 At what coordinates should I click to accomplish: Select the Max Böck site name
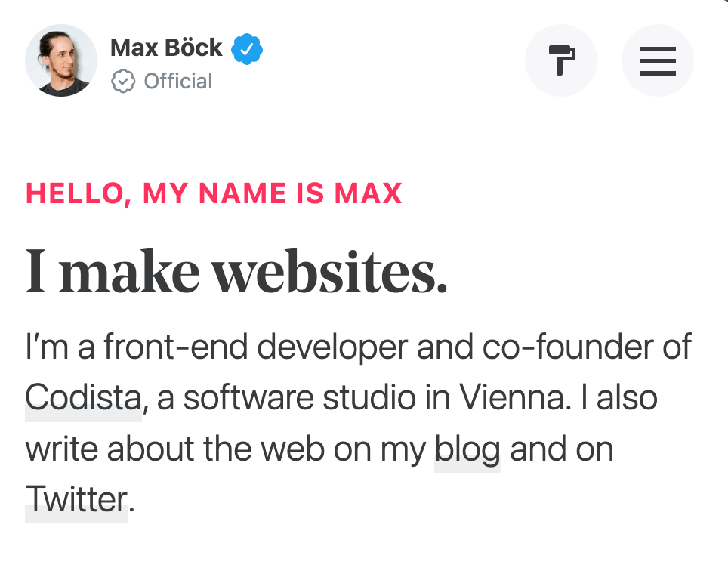(166, 48)
